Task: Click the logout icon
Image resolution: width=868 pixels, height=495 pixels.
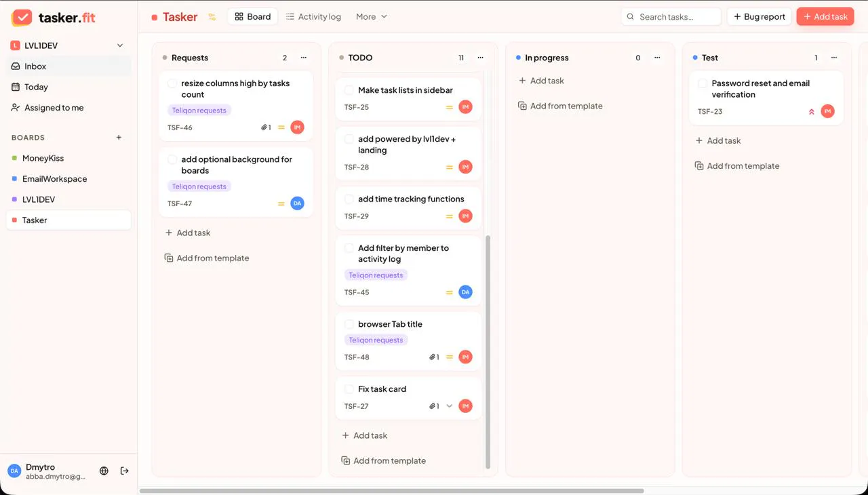Action: pyautogui.click(x=125, y=471)
